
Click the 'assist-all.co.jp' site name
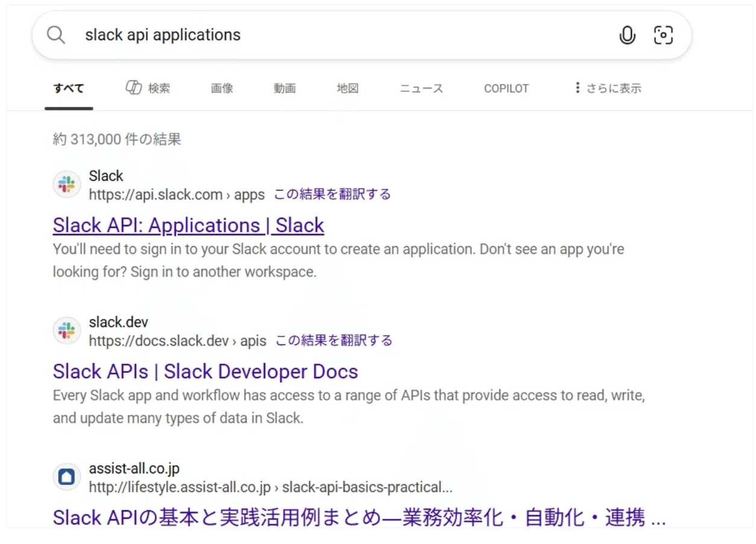(x=134, y=469)
